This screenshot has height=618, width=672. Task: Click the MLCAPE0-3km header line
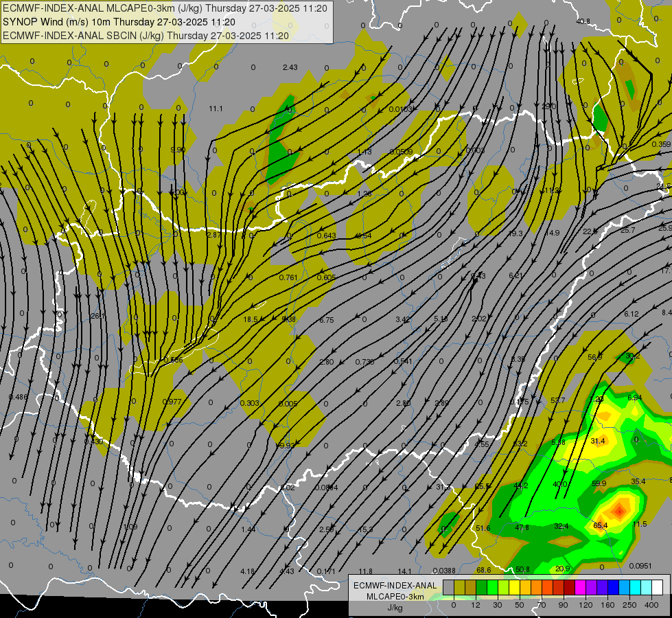[x=165, y=8]
